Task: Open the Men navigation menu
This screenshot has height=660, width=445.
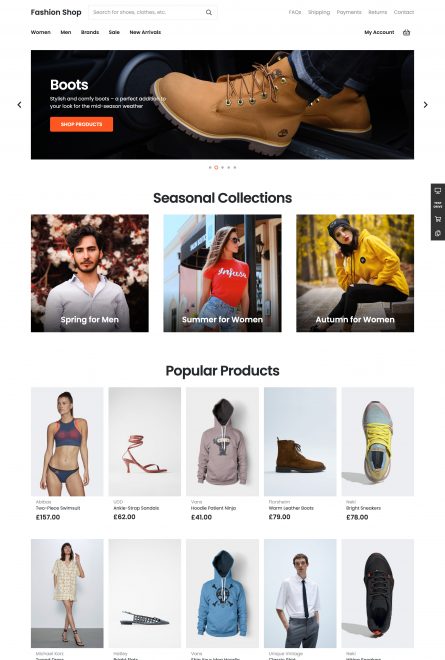Action: coord(66,32)
